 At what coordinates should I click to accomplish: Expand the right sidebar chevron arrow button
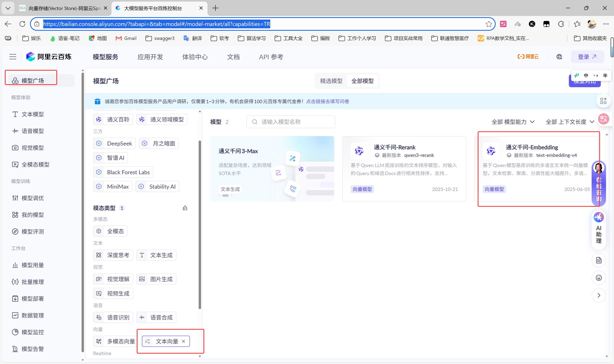pos(599,295)
